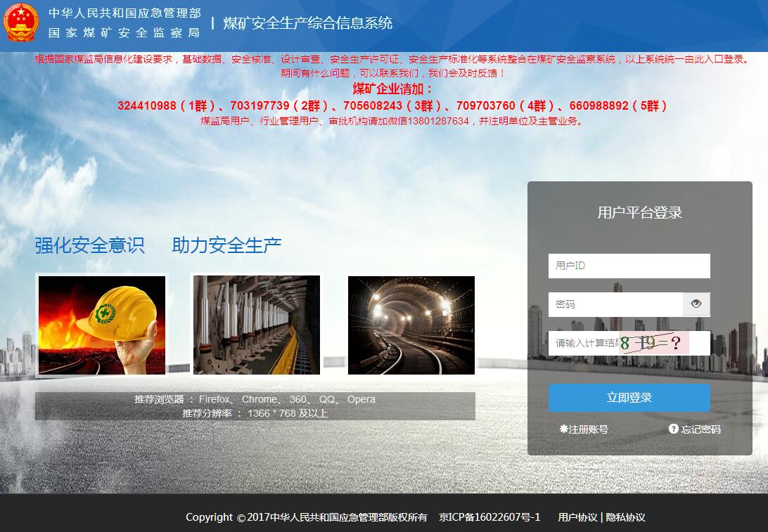
Task: Select the 请输入计算结果 captcha input box
Action: 584,343
